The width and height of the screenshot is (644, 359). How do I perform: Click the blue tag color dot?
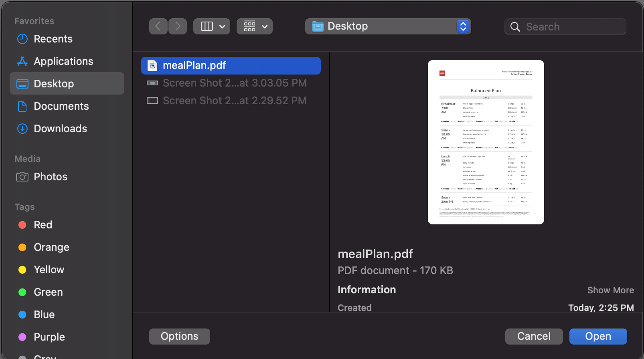point(22,315)
